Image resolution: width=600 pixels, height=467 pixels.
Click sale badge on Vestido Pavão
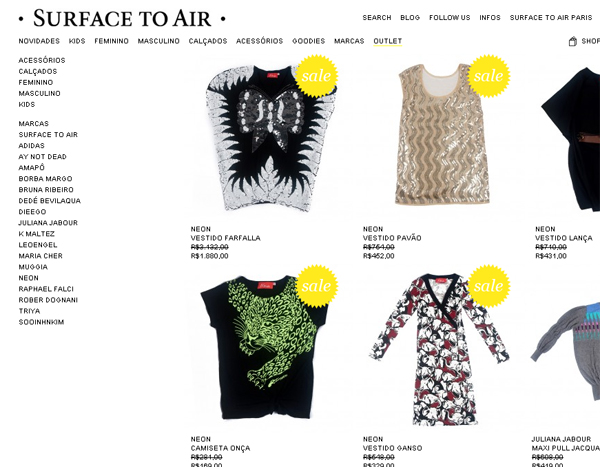pos(489,76)
